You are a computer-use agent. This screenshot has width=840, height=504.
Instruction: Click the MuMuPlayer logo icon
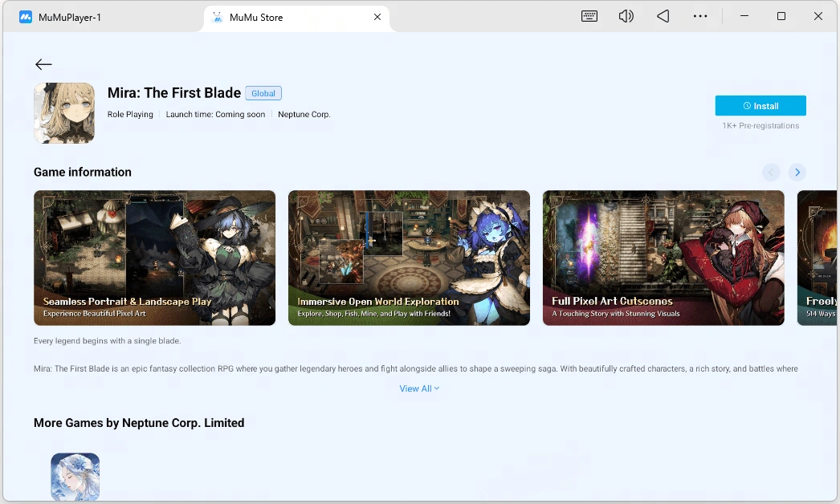coord(26,17)
